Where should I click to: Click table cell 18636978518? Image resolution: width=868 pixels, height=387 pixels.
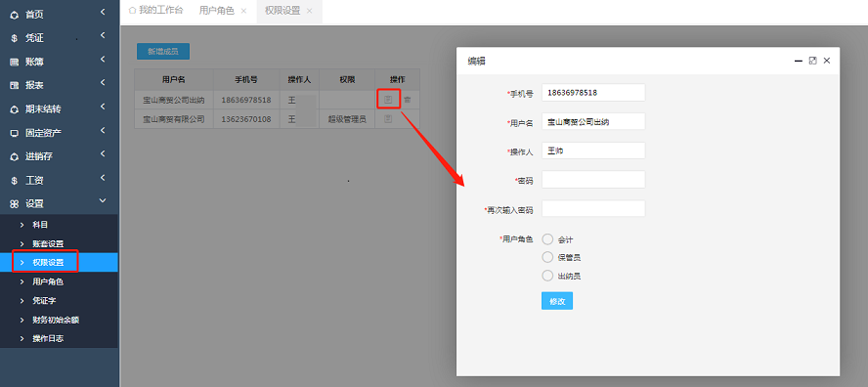[246, 101]
